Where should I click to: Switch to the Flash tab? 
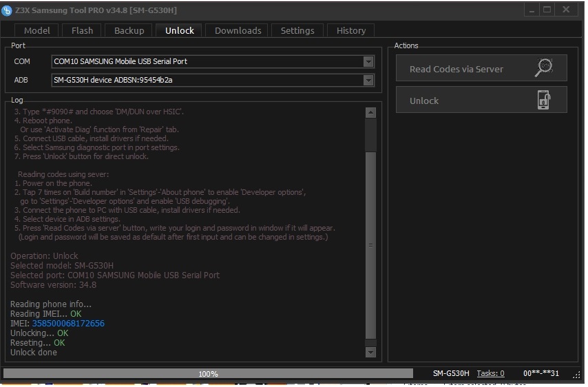click(x=82, y=31)
